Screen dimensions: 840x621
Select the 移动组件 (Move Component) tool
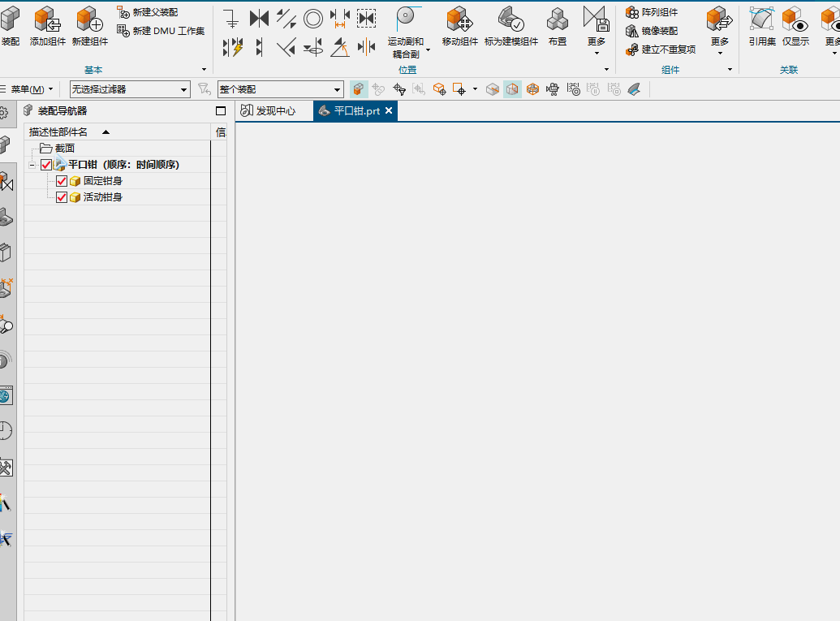point(459,20)
